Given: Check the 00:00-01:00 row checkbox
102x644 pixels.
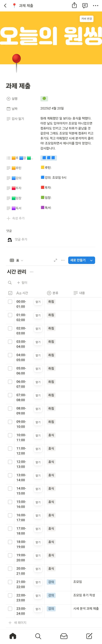Looking at the screenshot, I should [10, 302].
